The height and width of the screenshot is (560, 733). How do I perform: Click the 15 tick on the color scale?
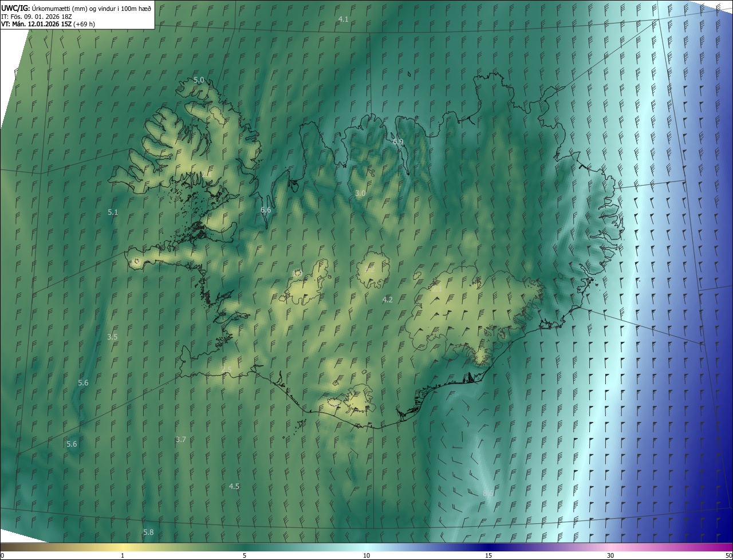488,555
